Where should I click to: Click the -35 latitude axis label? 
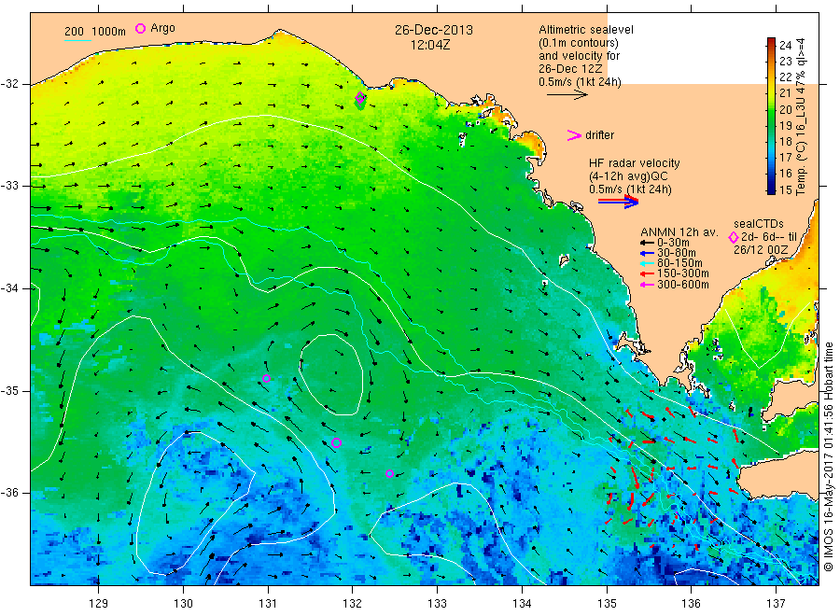[x=9, y=390]
